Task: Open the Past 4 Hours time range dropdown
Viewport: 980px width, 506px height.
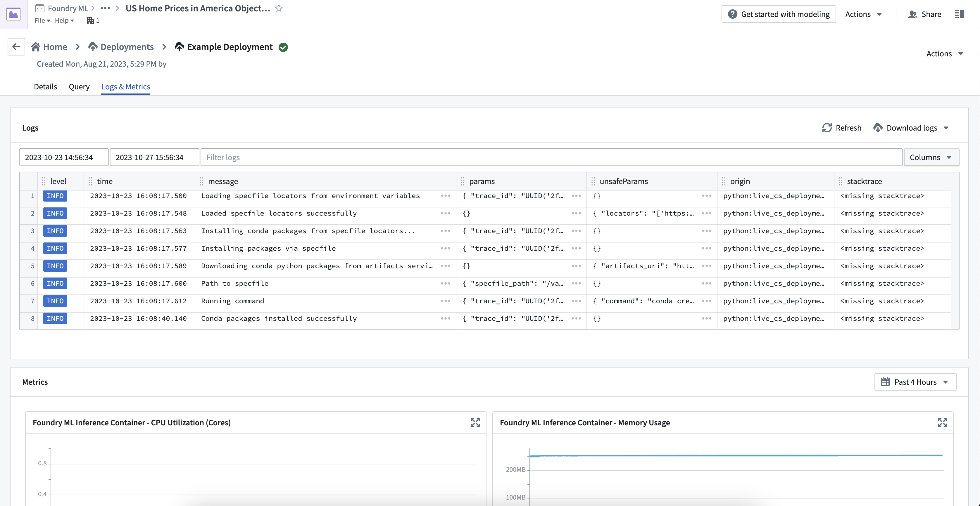Action: (x=915, y=382)
